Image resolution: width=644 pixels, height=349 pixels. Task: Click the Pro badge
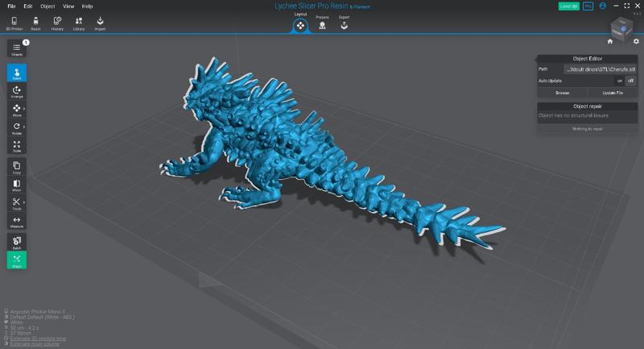point(588,6)
